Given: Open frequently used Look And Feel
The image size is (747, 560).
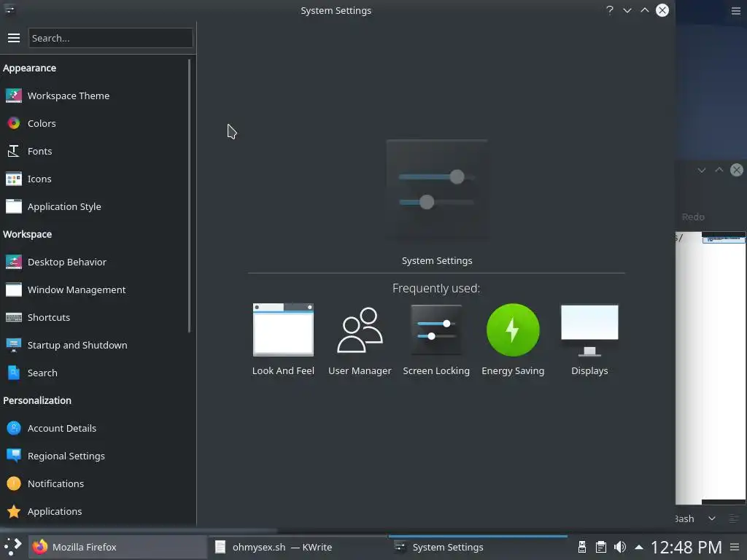Looking at the screenshot, I should tap(283, 340).
